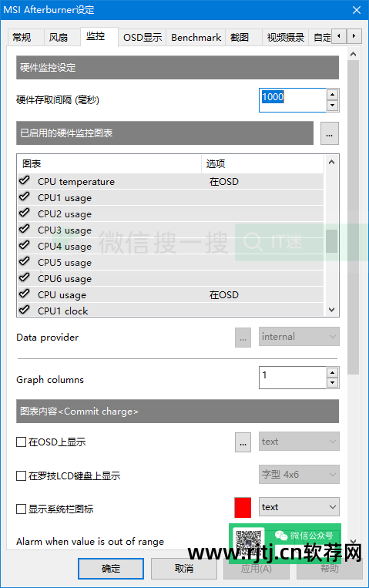The height and width of the screenshot is (588, 369).
Task: Click 在OSD option of CPU temperature
Action: [224, 182]
